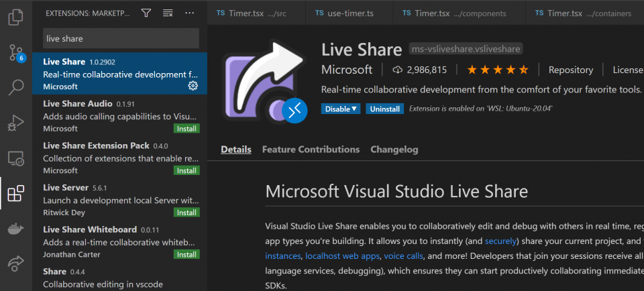Click the 2,986,815 install count
This screenshot has height=291, width=644.
(x=420, y=70)
